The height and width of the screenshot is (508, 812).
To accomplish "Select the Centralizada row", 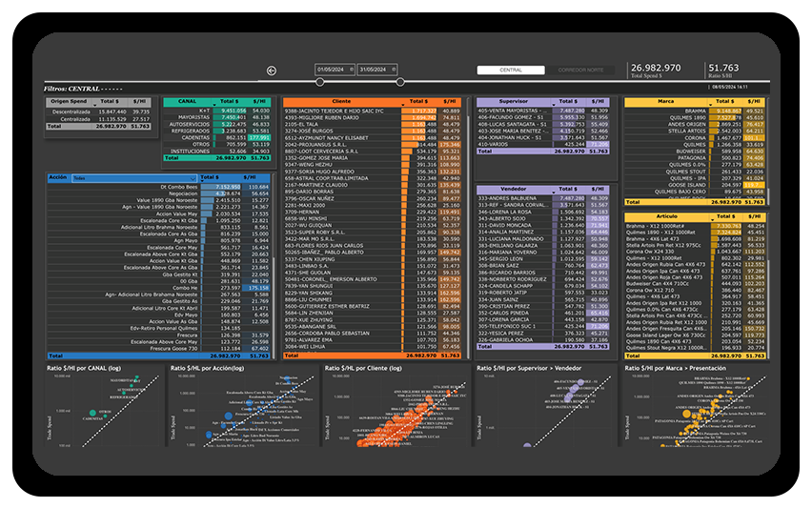I will click(99, 119).
